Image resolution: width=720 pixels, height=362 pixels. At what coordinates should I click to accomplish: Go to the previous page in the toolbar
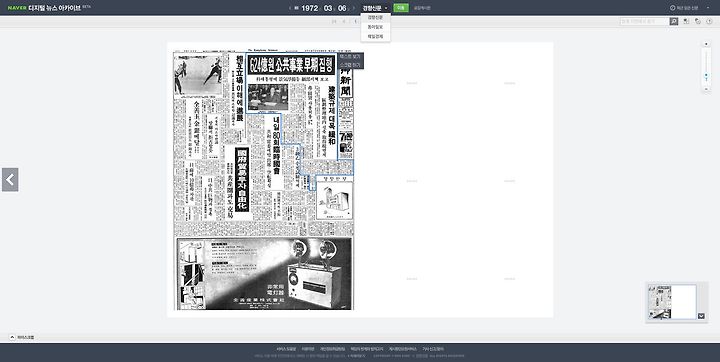344,21
